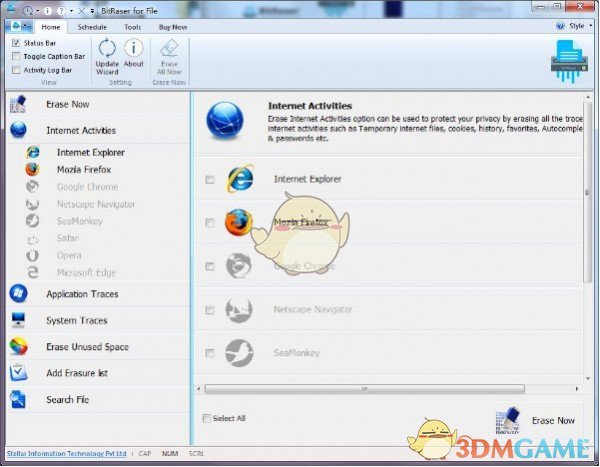Uncheck the Status Bar checkbox
The width and height of the screenshot is (600, 467).
click(16, 43)
